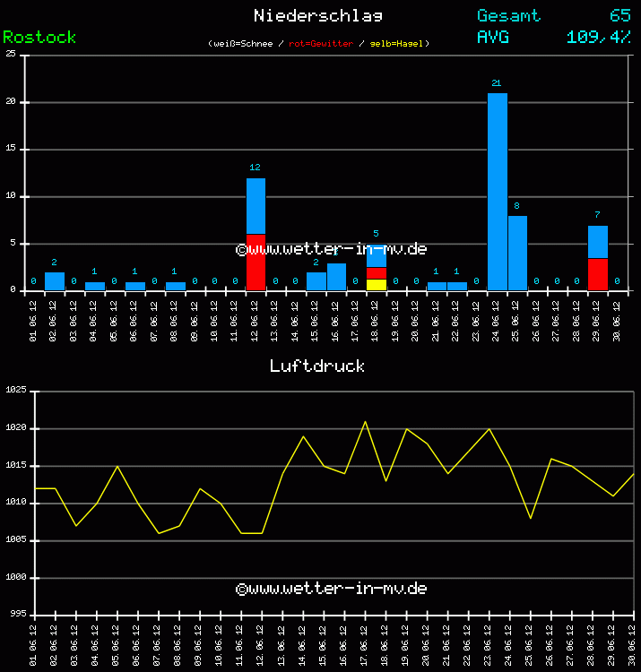Click the Luftdruck chart title
This screenshot has width=641, height=672.
(x=317, y=366)
